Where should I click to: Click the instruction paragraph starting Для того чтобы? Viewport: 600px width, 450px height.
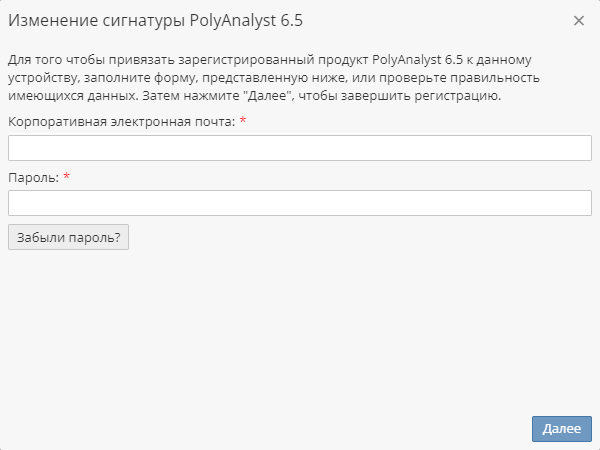(x=274, y=78)
